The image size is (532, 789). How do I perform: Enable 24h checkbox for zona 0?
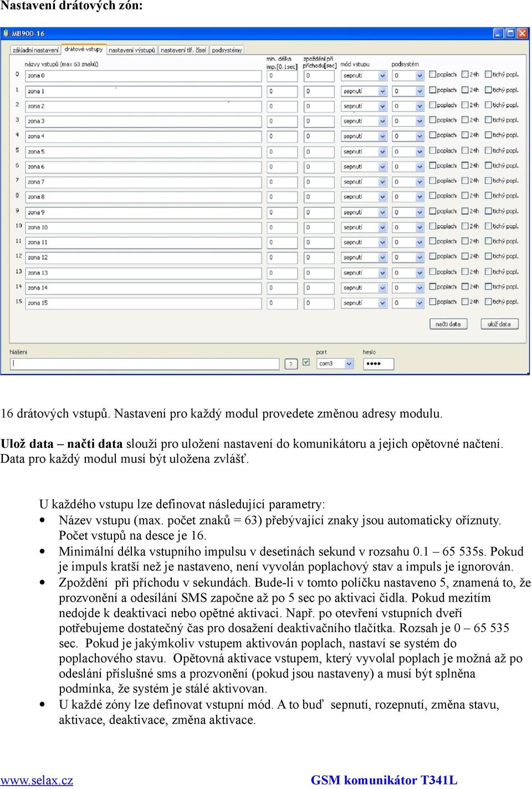[x=465, y=74]
